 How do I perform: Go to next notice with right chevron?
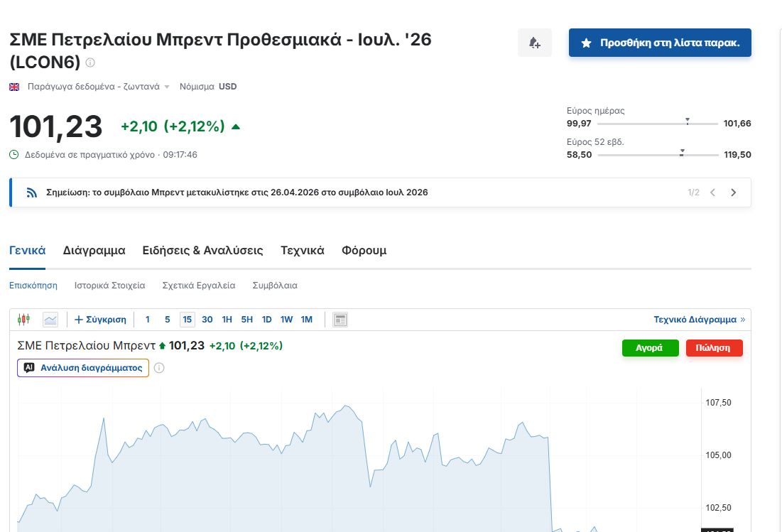[734, 192]
